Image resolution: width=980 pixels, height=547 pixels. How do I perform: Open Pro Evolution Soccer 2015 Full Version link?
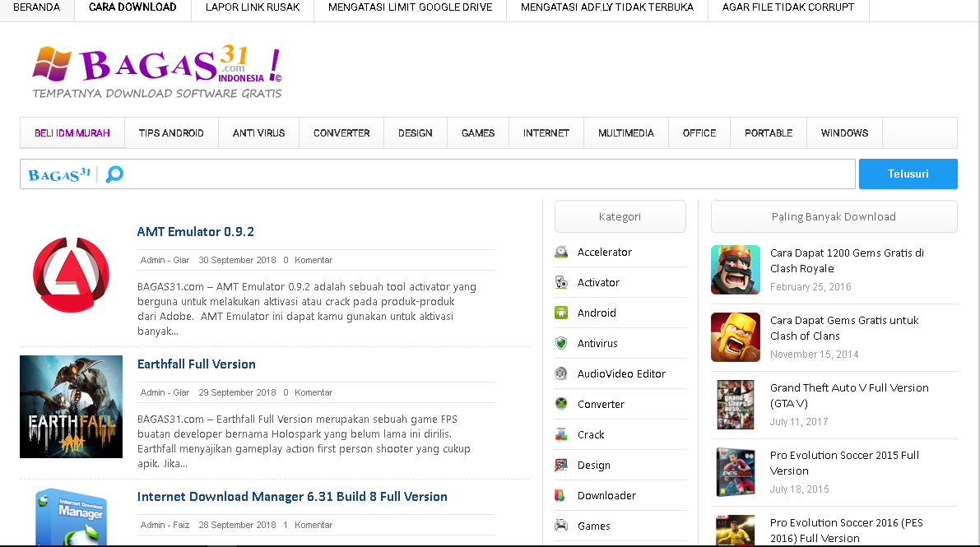844,463
